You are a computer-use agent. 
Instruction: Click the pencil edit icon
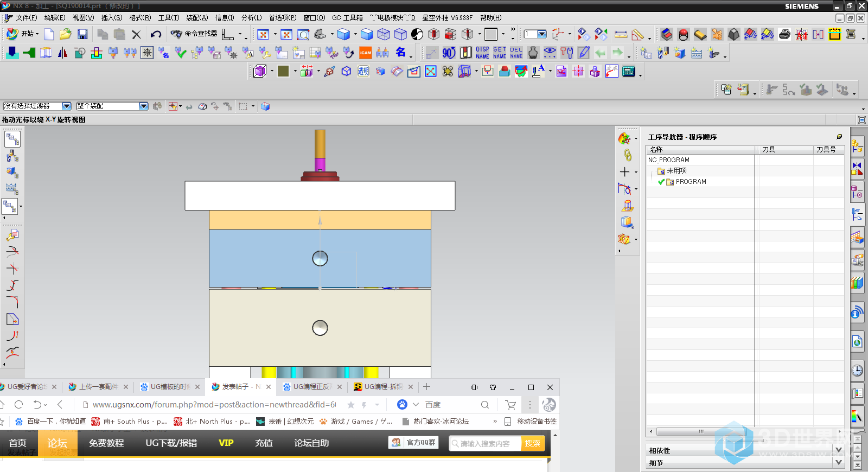[x=584, y=53]
